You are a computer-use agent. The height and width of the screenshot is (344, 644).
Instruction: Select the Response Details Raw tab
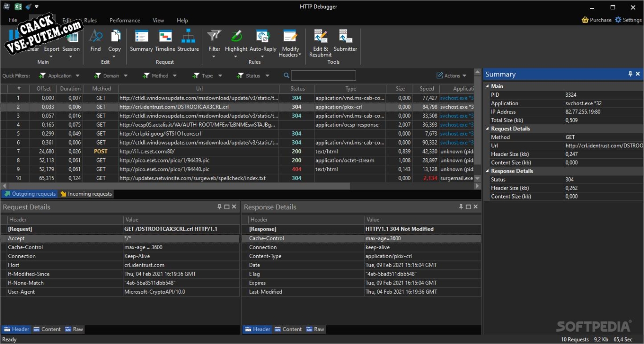pyautogui.click(x=315, y=329)
